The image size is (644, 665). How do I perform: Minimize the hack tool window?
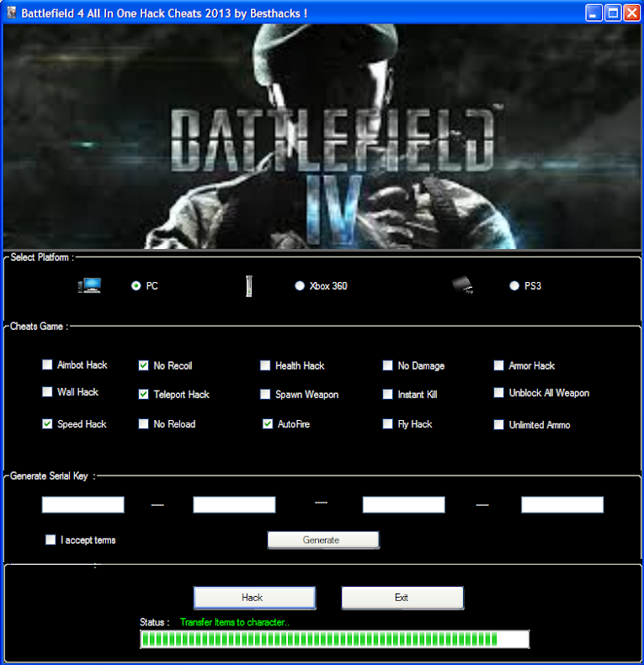593,13
